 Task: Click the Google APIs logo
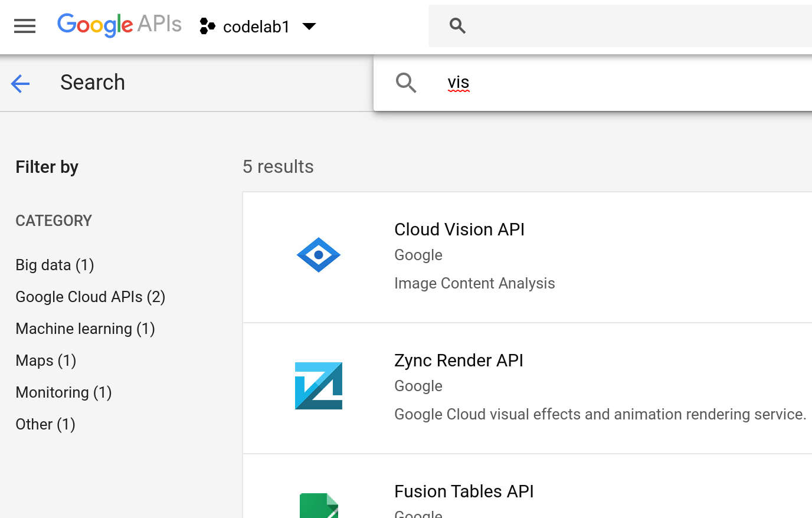119,25
